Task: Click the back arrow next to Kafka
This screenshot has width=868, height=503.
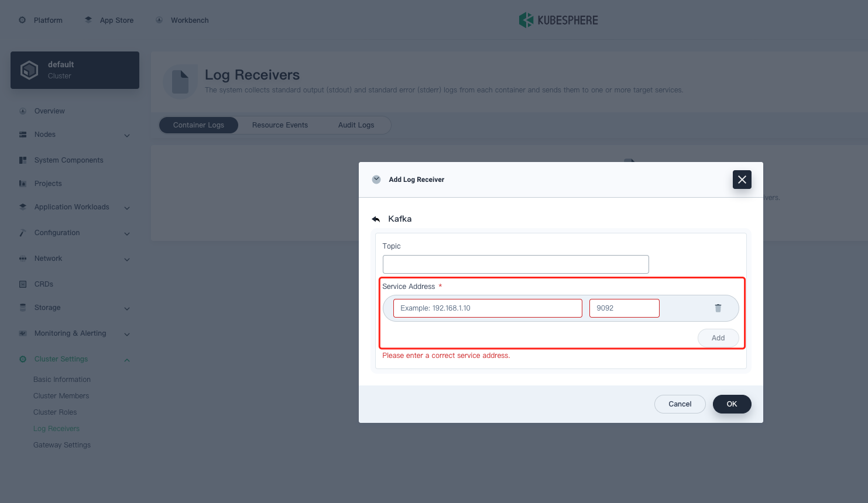Action: (376, 219)
